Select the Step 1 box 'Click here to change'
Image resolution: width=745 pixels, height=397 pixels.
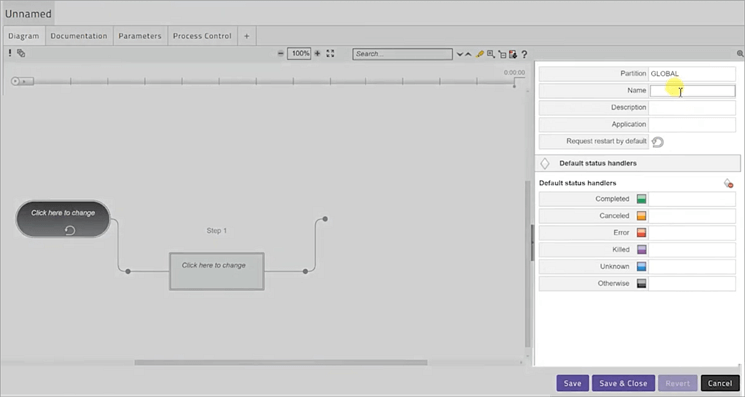[x=217, y=271]
